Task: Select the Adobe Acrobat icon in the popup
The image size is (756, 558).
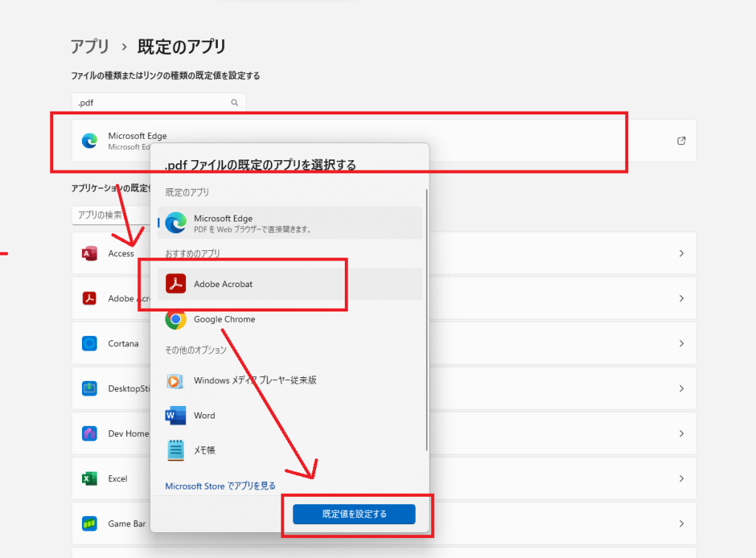Action: pos(176,284)
